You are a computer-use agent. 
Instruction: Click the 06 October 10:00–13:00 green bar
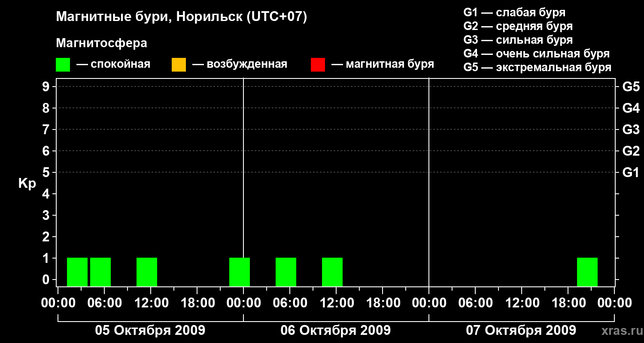pos(332,272)
